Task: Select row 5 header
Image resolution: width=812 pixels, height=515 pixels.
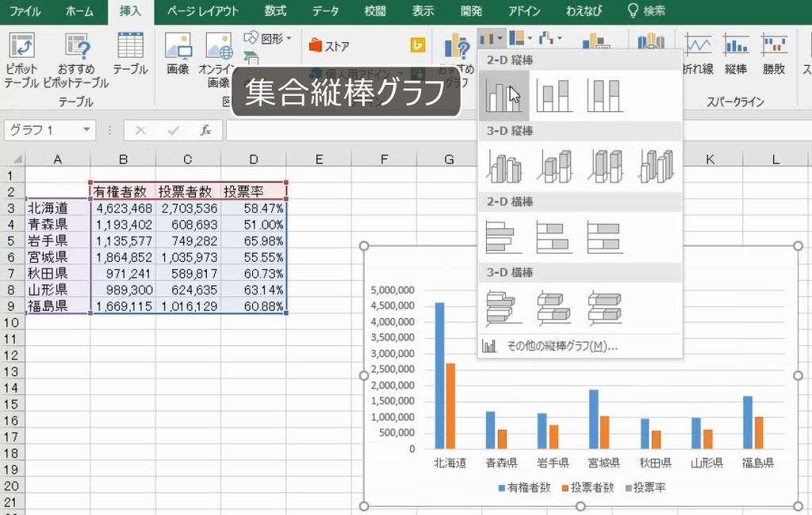Action: [x=11, y=241]
